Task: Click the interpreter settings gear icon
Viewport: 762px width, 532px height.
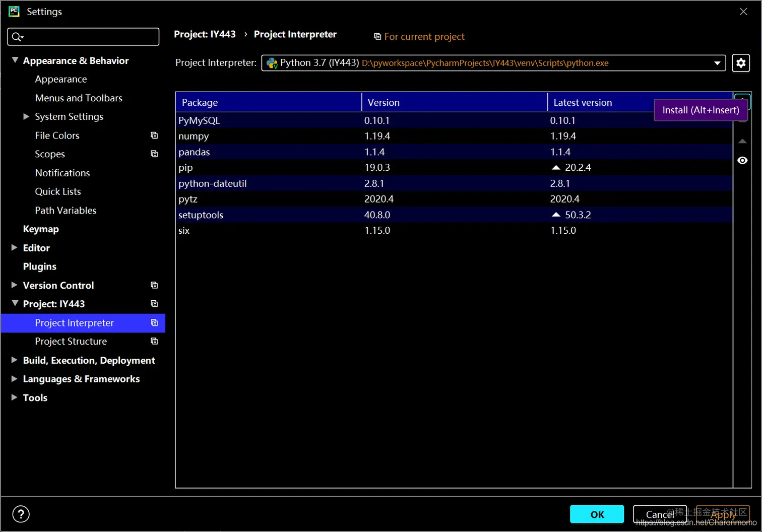Action: pyautogui.click(x=741, y=63)
